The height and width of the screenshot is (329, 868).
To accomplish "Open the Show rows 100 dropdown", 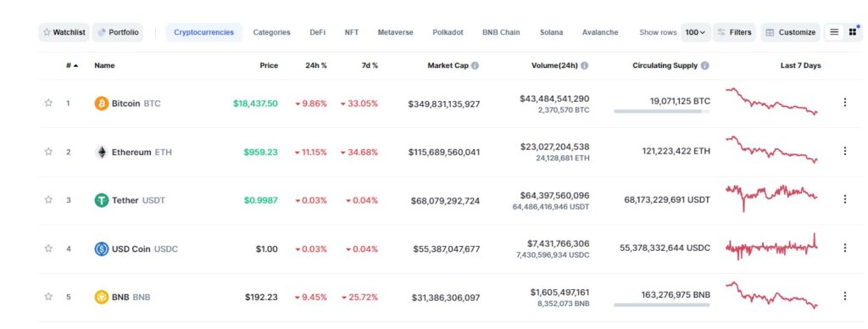I will click(695, 32).
